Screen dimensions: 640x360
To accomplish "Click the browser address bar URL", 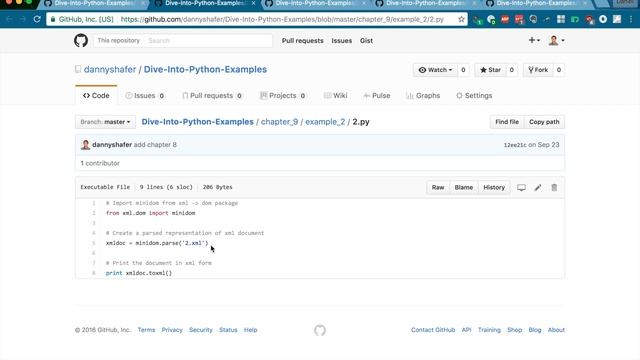I will [x=282, y=19].
